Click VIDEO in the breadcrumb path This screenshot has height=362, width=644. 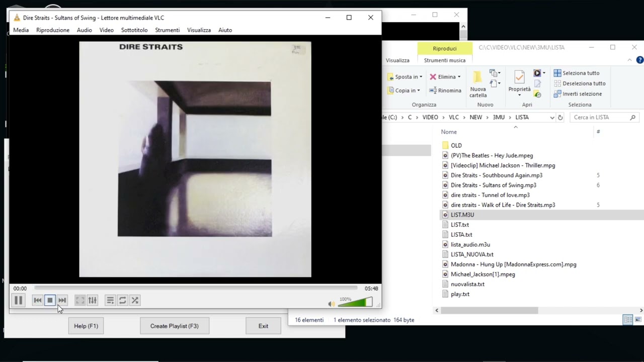tap(430, 118)
